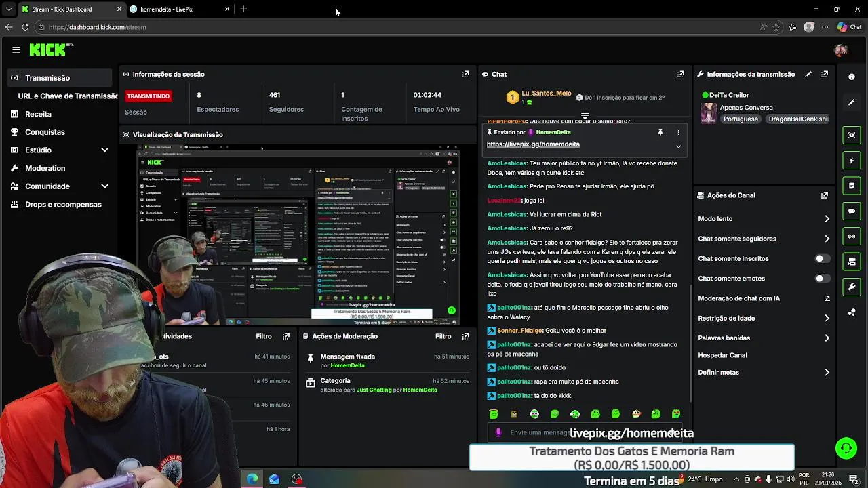
Task: Open Modo lento options chevron
Action: point(827,219)
